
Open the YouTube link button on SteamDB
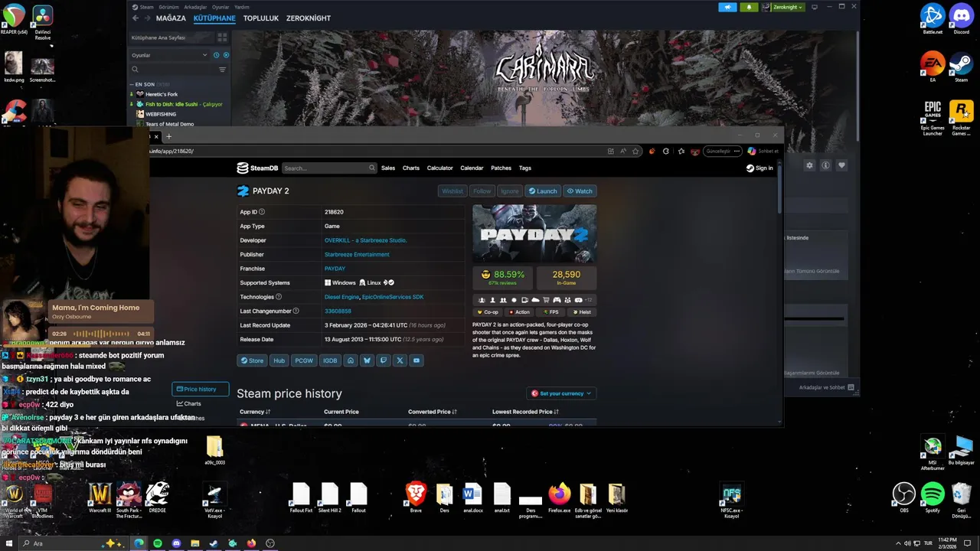point(416,360)
